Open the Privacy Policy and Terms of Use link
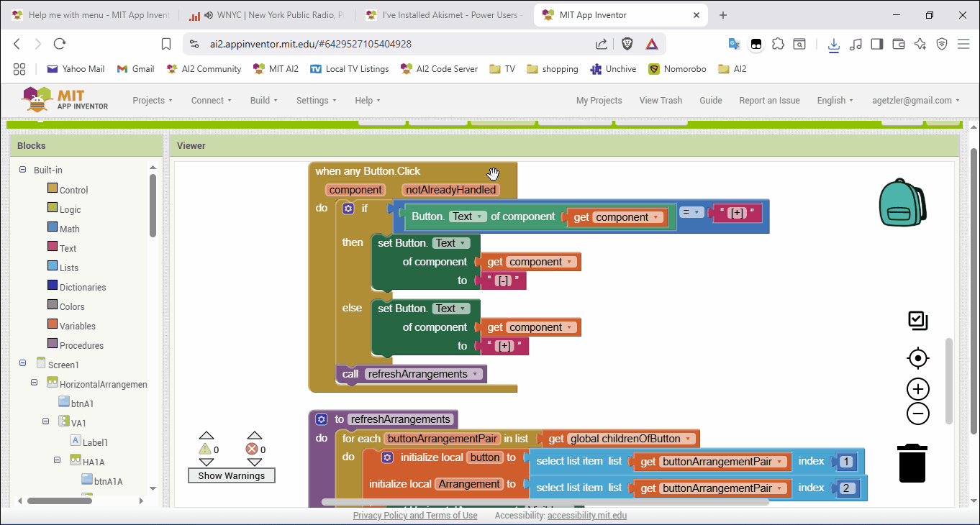 (x=415, y=515)
